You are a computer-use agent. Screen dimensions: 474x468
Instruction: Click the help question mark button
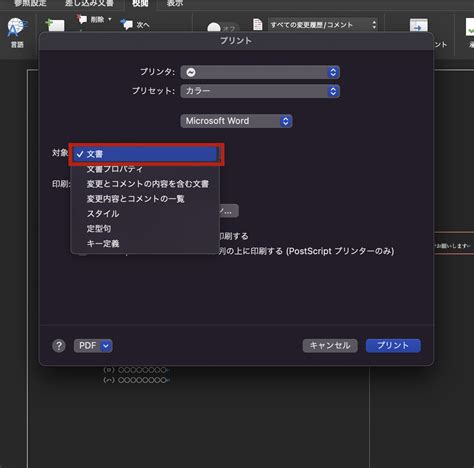59,346
